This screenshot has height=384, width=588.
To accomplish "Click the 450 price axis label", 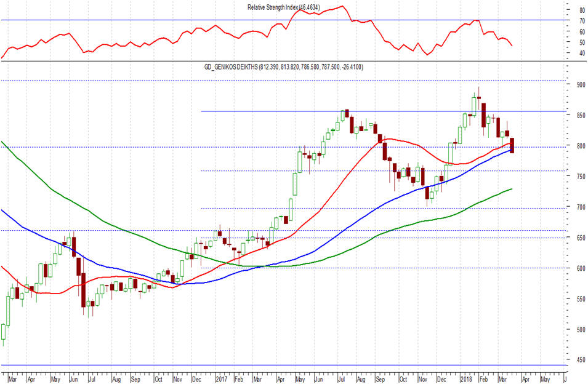I will (581, 360).
